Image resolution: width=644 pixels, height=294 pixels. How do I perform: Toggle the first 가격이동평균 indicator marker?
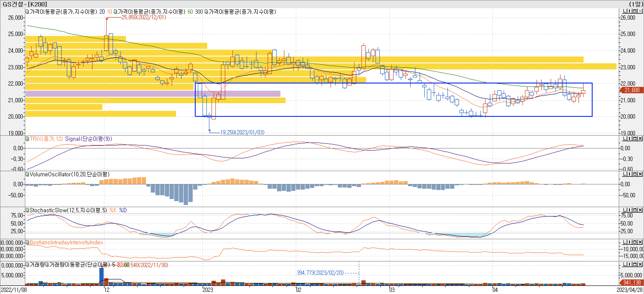coord(27,12)
